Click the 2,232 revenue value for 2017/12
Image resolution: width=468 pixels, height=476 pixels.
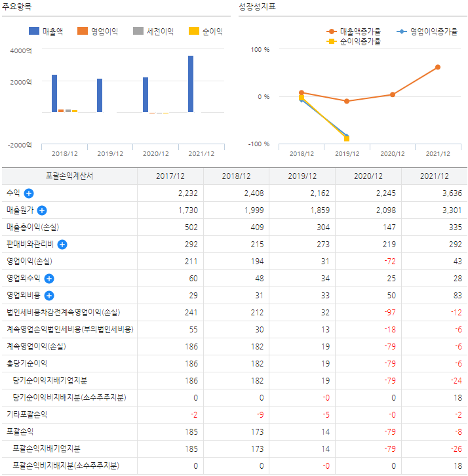pos(188,193)
